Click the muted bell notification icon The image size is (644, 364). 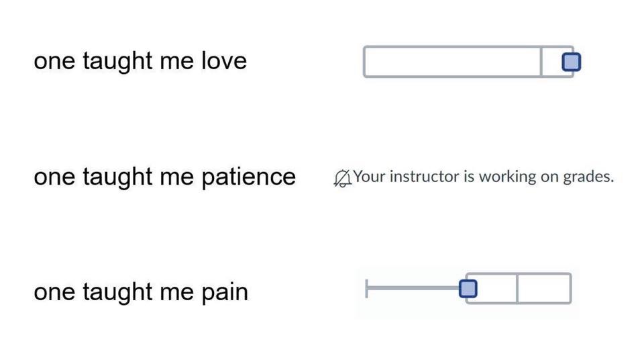tap(342, 179)
